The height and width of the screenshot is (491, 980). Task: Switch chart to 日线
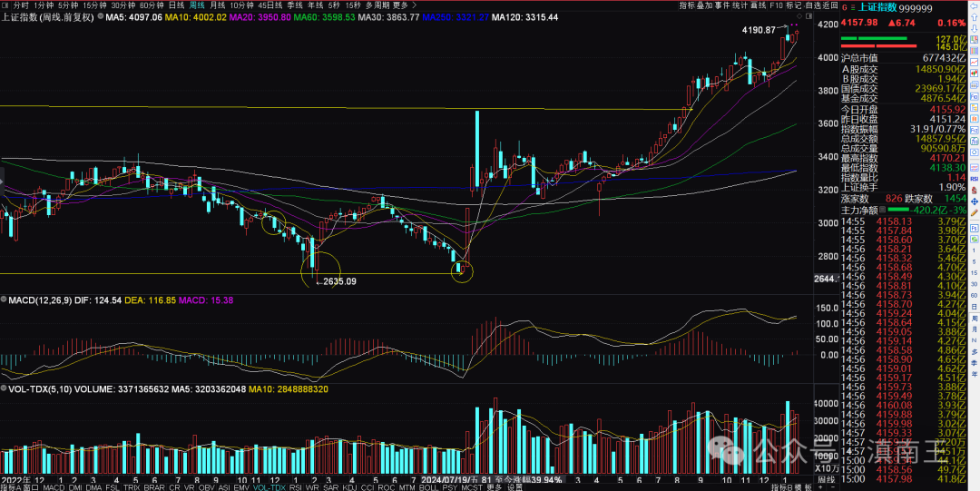(177, 5)
